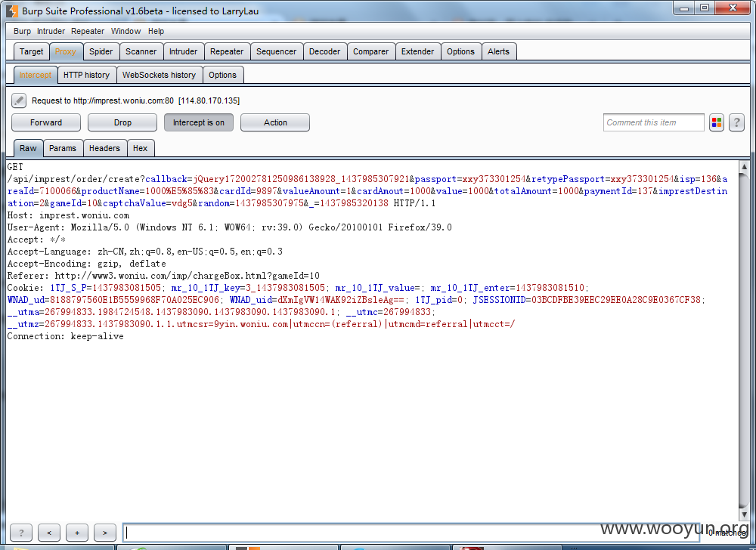Click the pencil edit-target icon beside Request to
The width and height of the screenshot is (756, 550).
[19, 100]
